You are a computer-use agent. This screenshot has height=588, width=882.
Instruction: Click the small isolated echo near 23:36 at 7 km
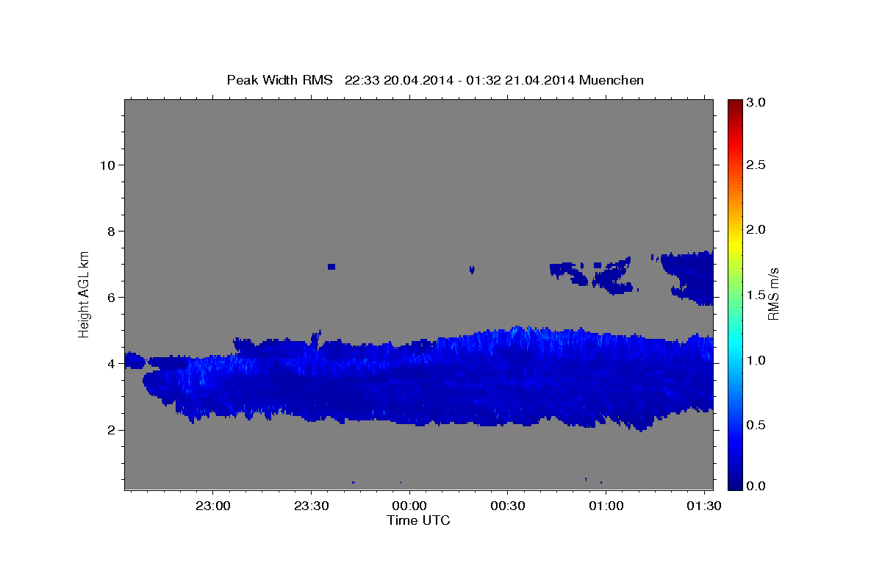click(x=331, y=266)
